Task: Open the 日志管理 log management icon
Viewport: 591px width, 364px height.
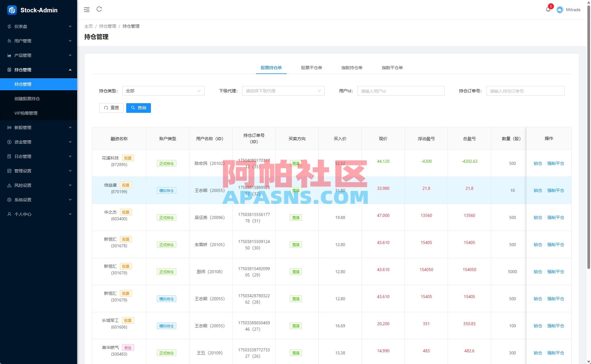Action: coord(9,156)
